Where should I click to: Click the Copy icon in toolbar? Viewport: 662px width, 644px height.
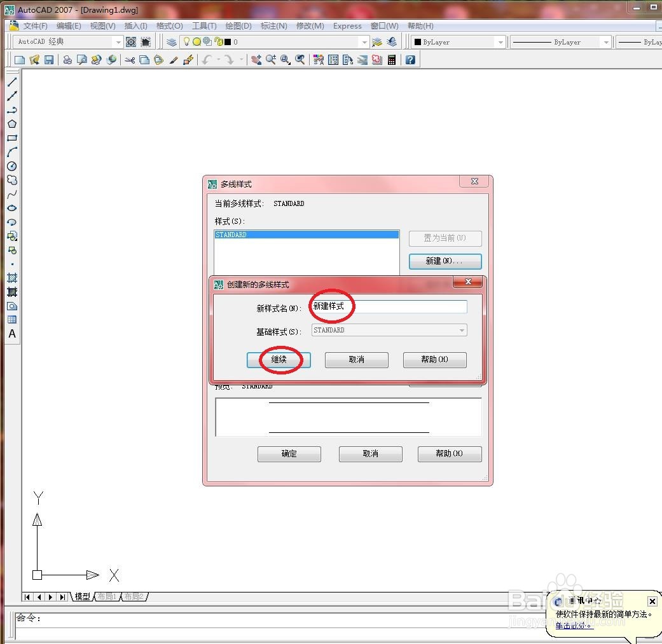[144, 60]
